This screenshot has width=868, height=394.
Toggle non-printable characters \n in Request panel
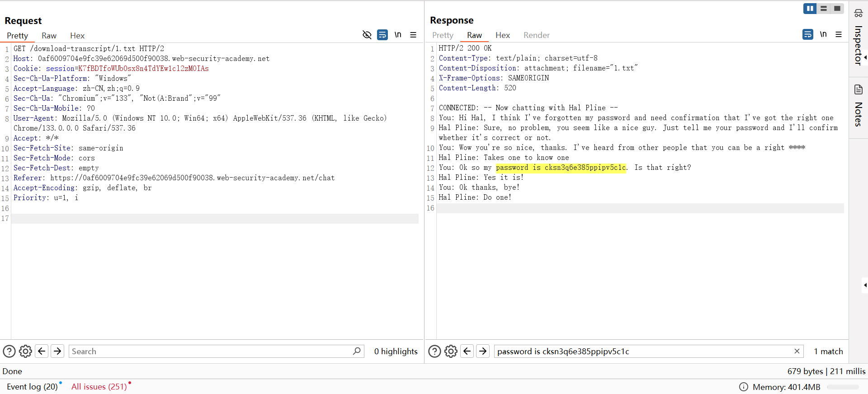point(398,35)
